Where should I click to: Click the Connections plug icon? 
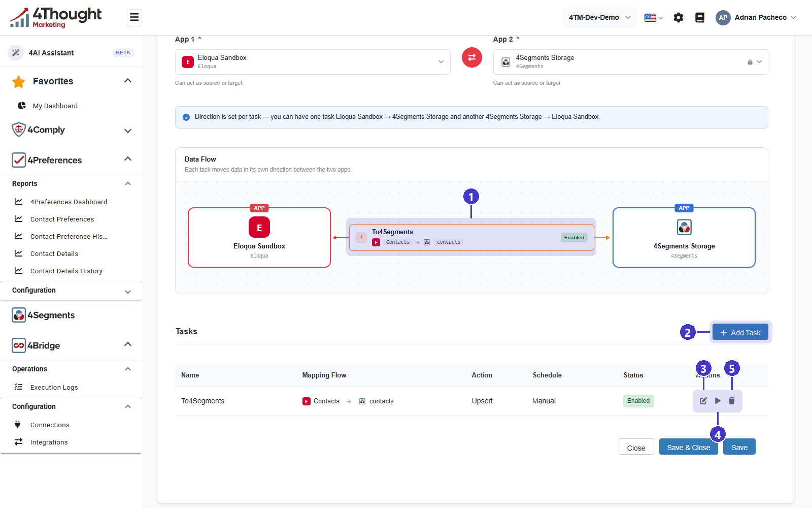[18, 424]
